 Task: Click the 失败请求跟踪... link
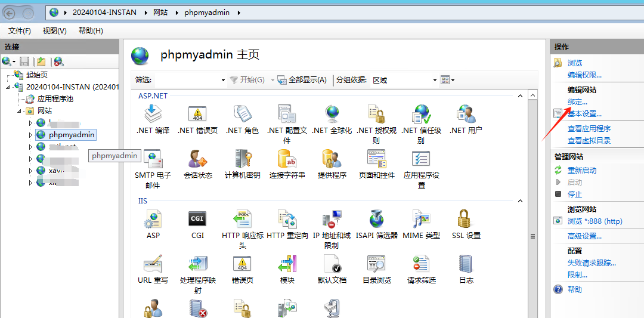(592, 263)
